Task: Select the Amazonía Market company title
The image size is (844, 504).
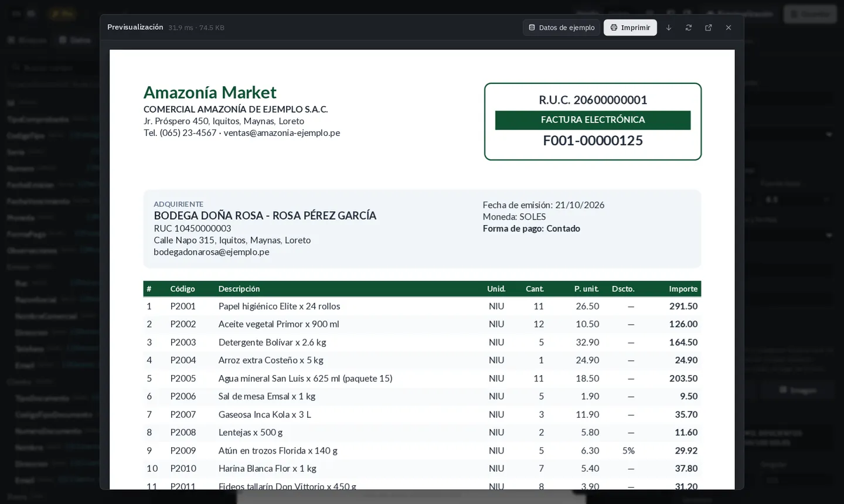Action: (x=210, y=92)
